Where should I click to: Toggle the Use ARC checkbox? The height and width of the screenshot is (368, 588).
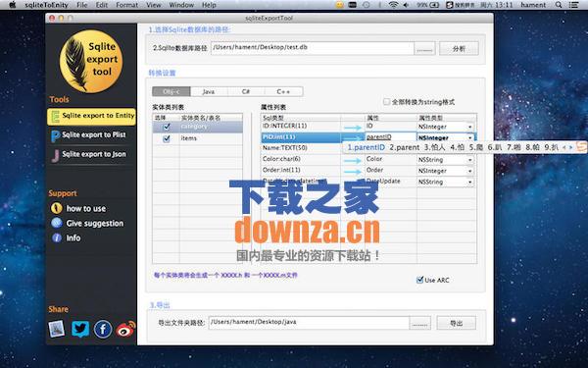[420, 280]
